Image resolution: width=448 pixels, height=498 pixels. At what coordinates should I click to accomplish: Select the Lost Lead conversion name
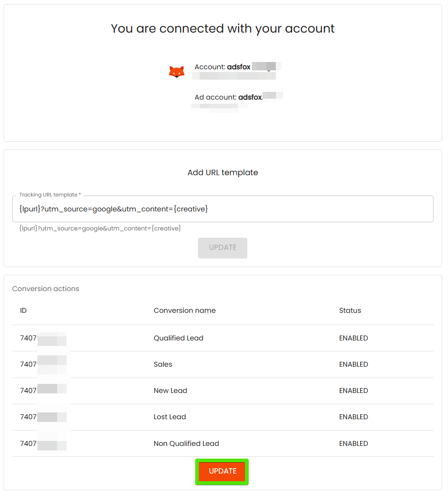coord(170,417)
